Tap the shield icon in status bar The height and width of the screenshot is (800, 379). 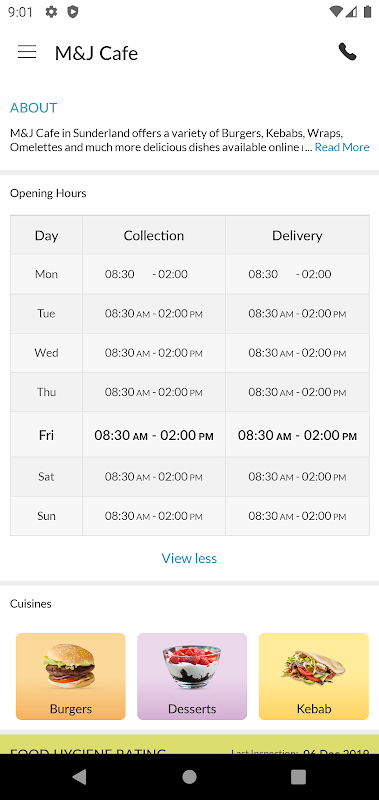(73, 12)
